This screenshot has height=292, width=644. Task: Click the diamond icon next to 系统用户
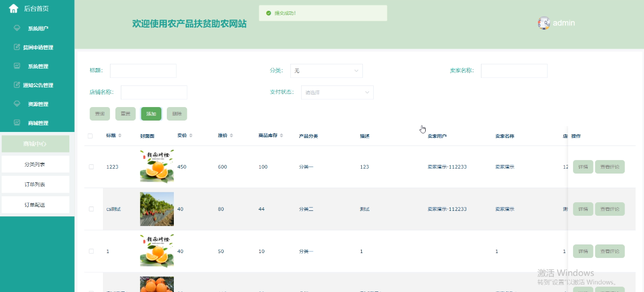point(17,28)
